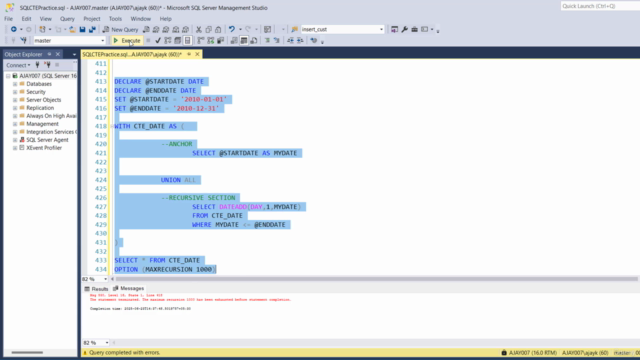640x360 pixels.
Task: Click the Cut scissors icon
Action: point(199,29)
